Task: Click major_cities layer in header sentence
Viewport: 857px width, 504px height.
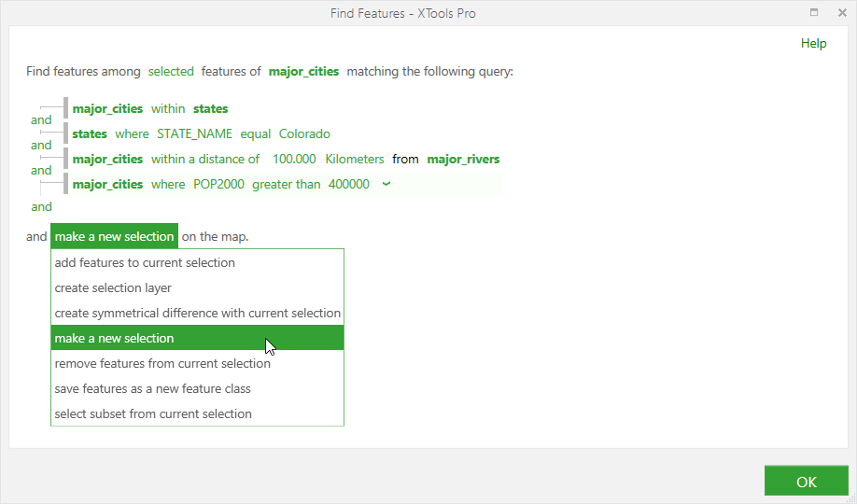Action: [304, 72]
